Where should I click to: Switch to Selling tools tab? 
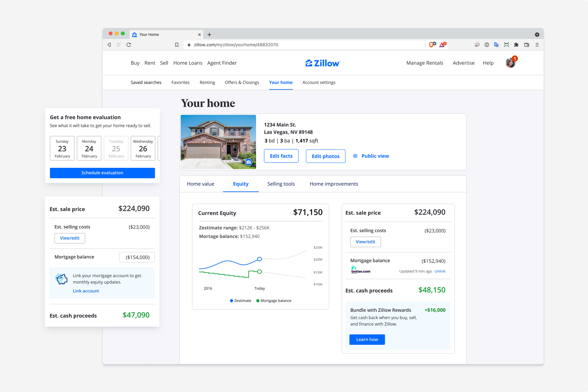click(281, 184)
